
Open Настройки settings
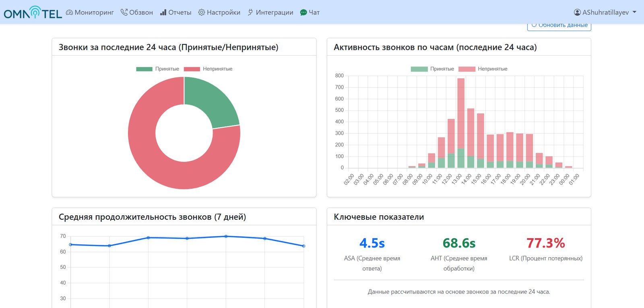pyautogui.click(x=219, y=12)
